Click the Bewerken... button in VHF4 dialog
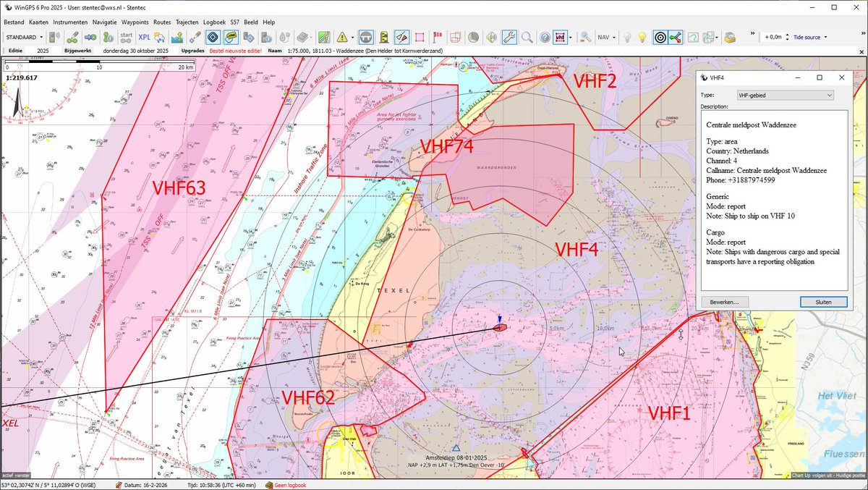This screenshot has height=490, width=868. pyautogui.click(x=724, y=302)
